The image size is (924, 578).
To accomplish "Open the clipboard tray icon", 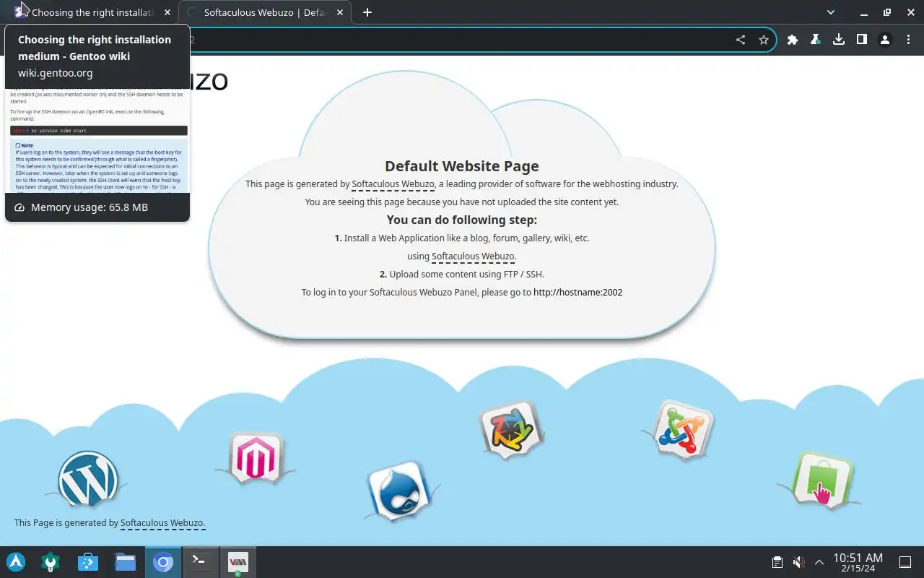I will (x=777, y=562).
